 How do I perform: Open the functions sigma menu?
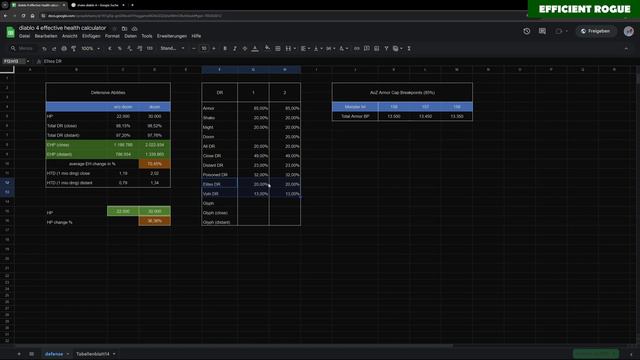(x=409, y=48)
